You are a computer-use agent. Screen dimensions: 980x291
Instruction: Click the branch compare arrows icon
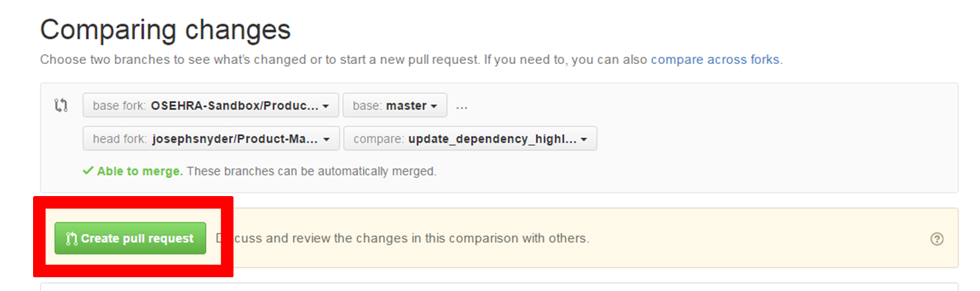click(x=61, y=105)
